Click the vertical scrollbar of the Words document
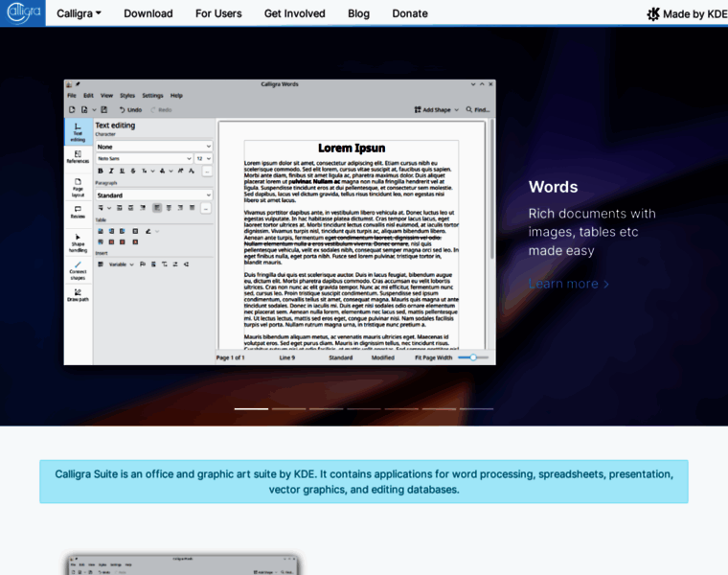The width and height of the screenshot is (728, 575). click(491, 191)
